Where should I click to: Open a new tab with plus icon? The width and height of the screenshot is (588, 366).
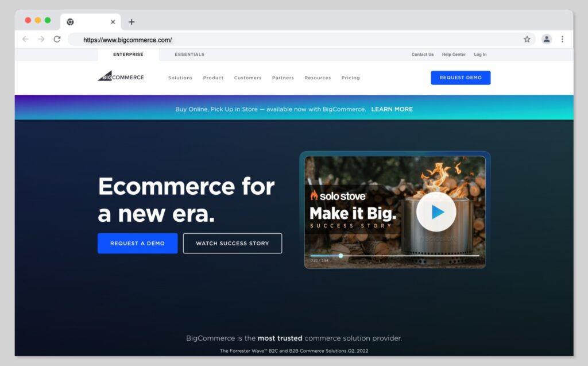pyautogui.click(x=131, y=22)
